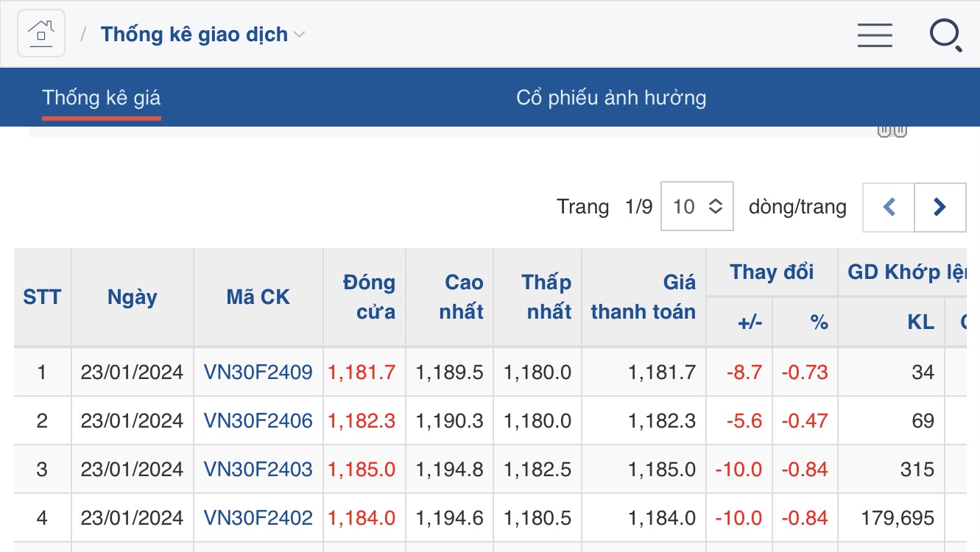This screenshot has height=552, width=980.
Task: Click the Đóng cửa column header
Action: click(x=370, y=297)
